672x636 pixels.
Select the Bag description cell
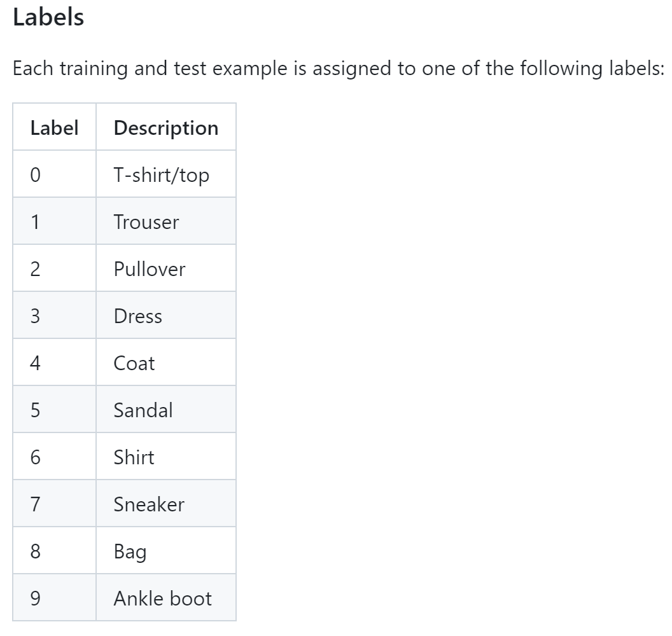[x=166, y=551]
